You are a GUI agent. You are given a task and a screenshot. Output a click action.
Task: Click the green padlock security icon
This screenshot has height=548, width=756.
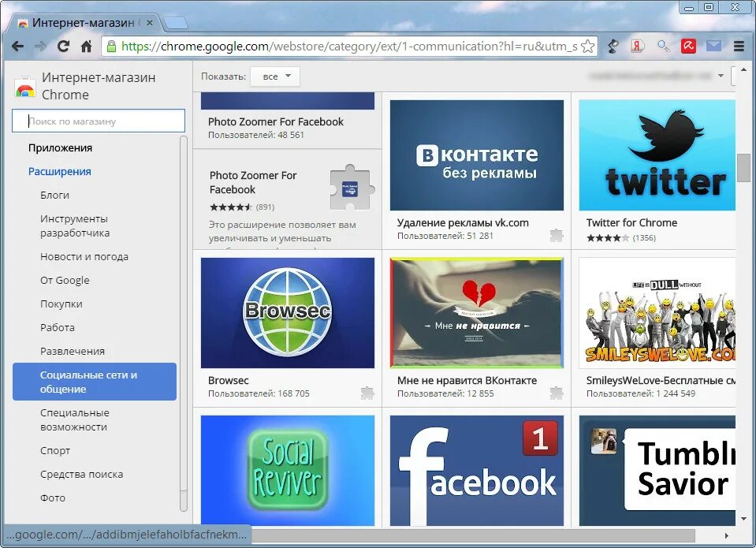[x=111, y=47]
